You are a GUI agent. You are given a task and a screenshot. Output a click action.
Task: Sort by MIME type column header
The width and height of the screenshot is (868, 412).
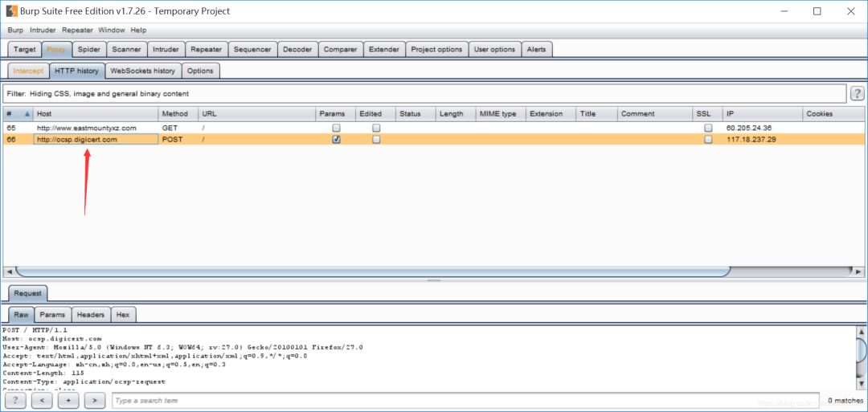(501, 114)
